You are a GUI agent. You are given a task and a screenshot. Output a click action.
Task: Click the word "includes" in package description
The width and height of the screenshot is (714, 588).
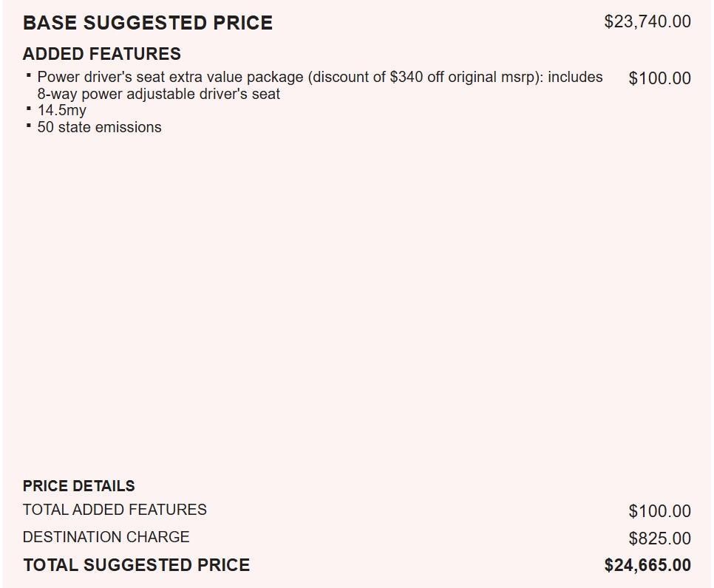[575, 77]
